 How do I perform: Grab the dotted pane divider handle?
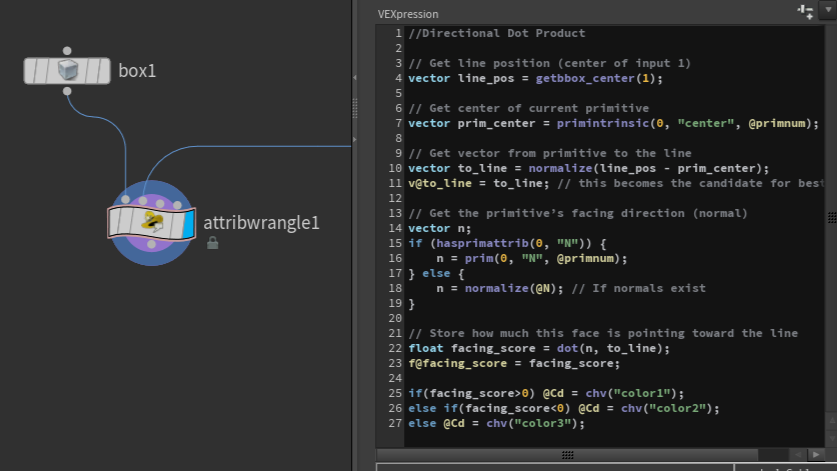(355, 109)
